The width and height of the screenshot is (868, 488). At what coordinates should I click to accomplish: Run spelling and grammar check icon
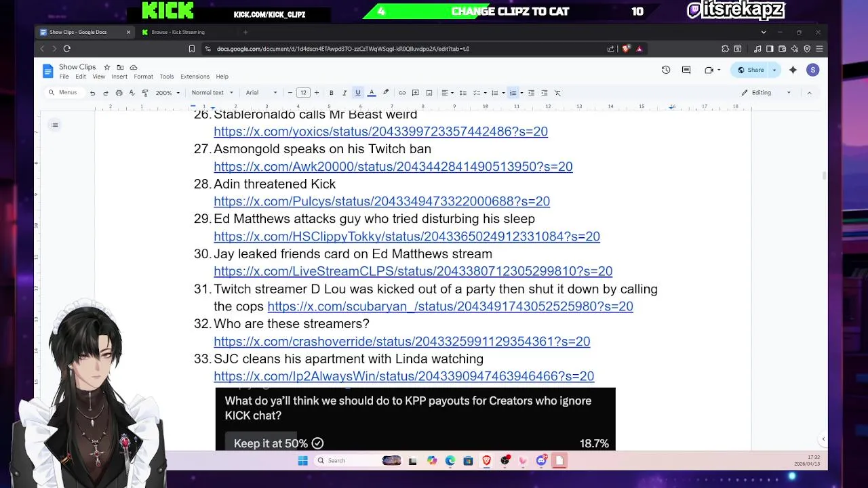point(132,93)
